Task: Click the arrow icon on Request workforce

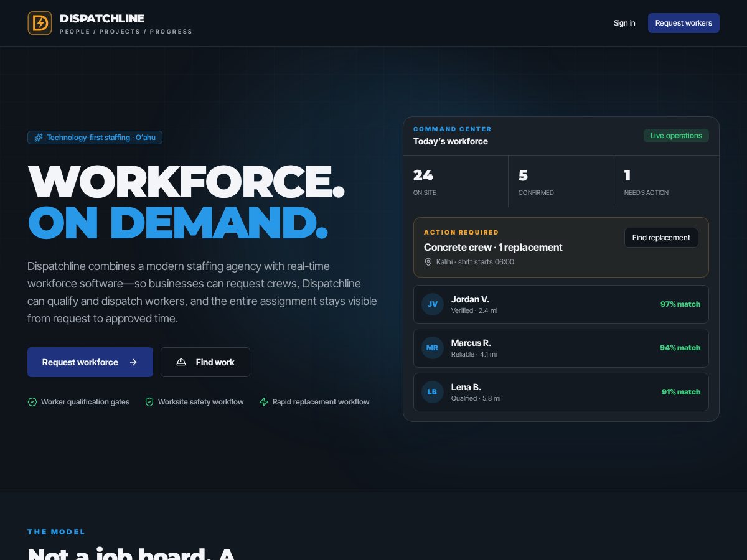Action: (133, 362)
